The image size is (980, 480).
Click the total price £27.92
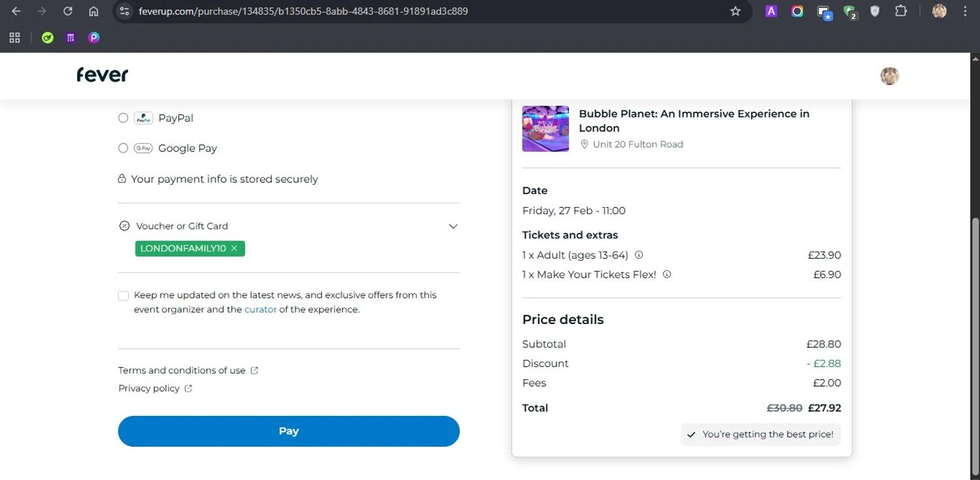point(825,408)
